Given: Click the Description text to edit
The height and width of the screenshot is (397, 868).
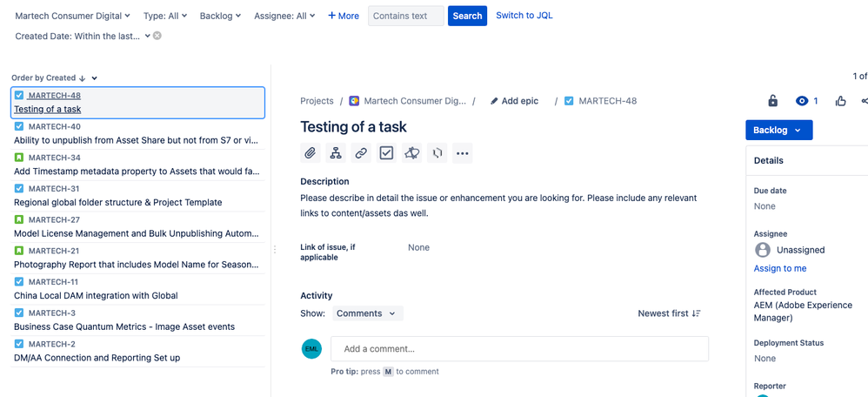Looking at the screenshot, I should [498, 205].
